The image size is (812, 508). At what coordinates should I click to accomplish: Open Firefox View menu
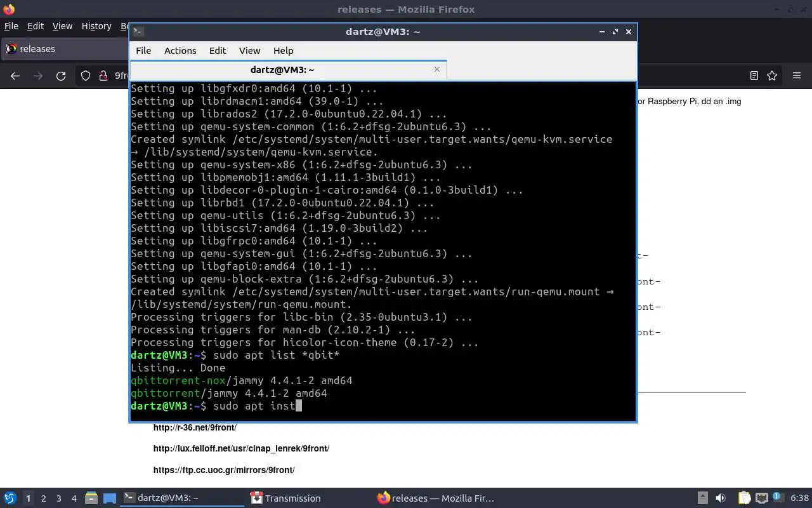pyautogui.click(x=62, y=26)
